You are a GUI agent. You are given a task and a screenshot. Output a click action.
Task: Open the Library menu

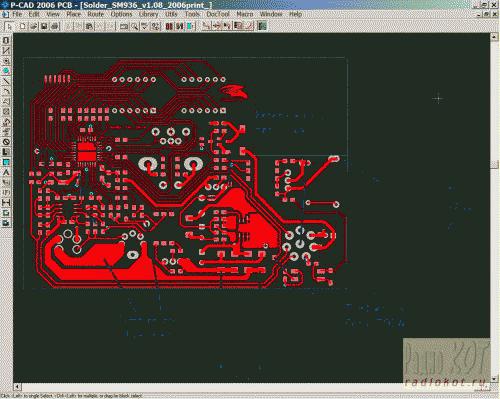(x=148, y=14)
